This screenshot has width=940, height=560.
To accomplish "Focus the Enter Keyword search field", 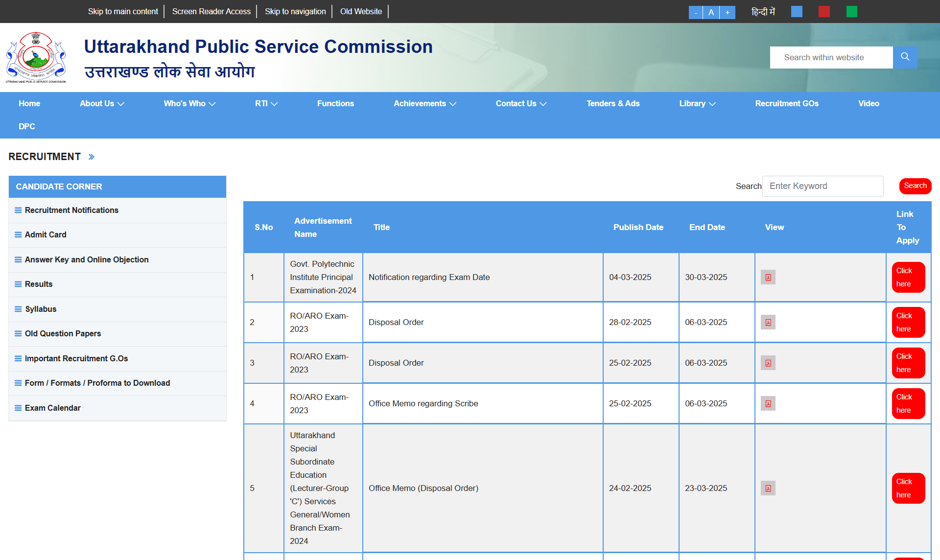I will (x=822, y=186).
